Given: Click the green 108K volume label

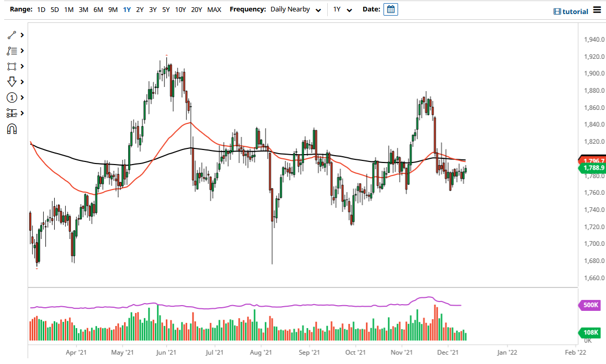Looking at the screenshot, I should click(x=590, y=332).
